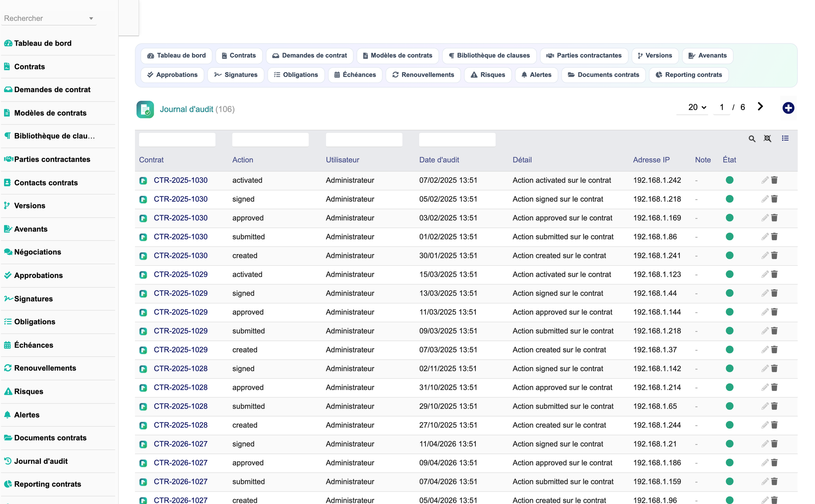815x504 pixels.
Task: Open Contacts contrats in sidebar
Action: coord(46,183)
